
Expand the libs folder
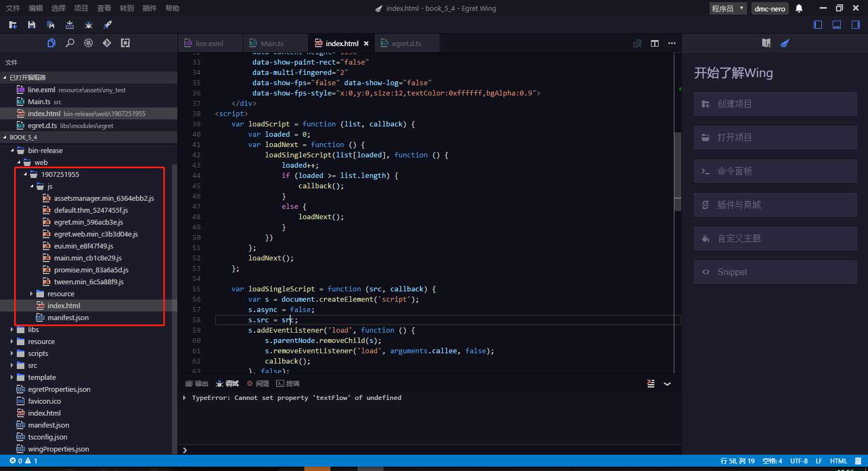(x=12, y=329)
